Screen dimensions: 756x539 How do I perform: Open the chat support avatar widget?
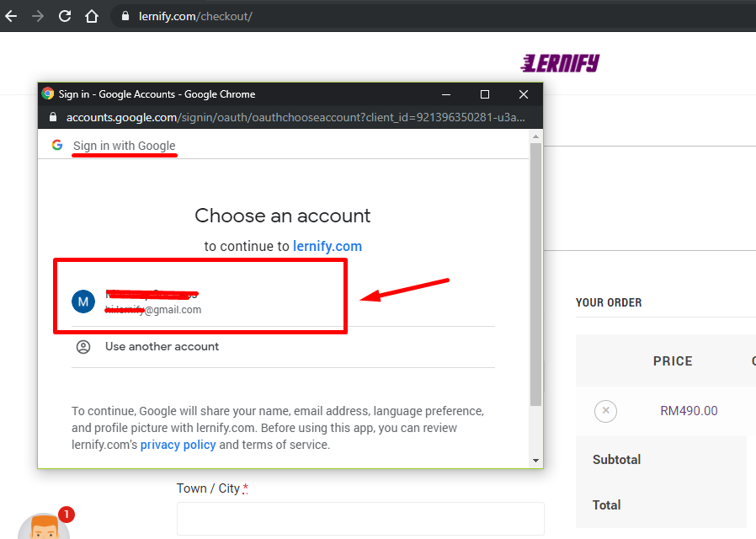[x=44, y=526]
